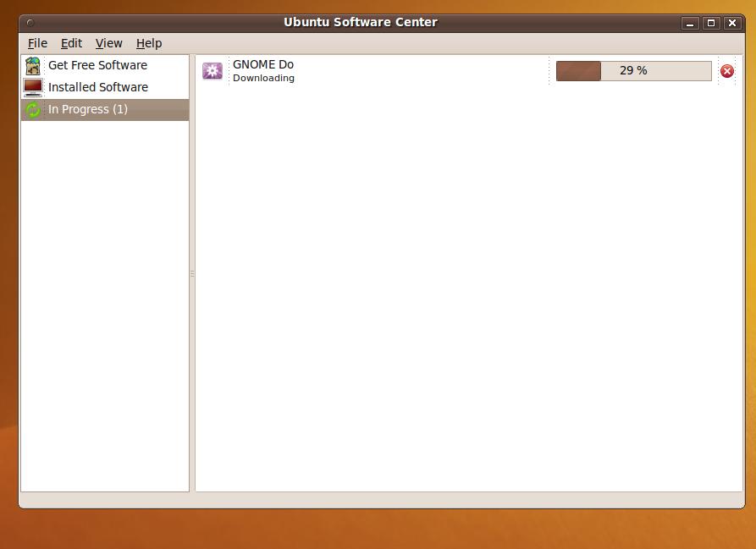Maximize the Ubuntu Software Center window
The image size is (756, 549).
point(711,23)
